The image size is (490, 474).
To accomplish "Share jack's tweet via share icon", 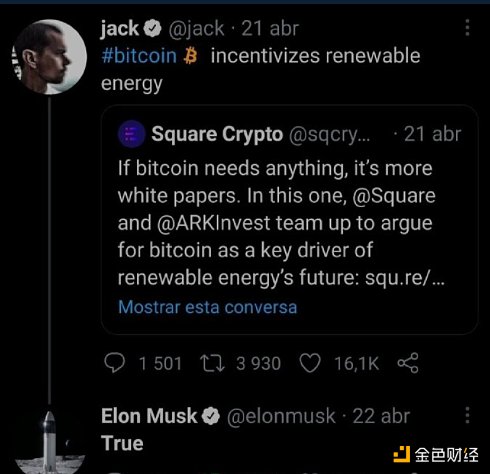I will (408, 363).
